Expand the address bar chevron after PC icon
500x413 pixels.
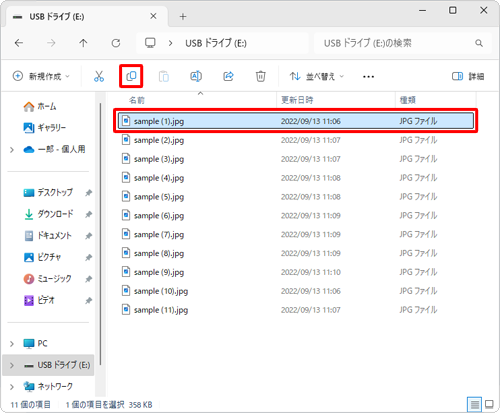(x=170, y=43)
